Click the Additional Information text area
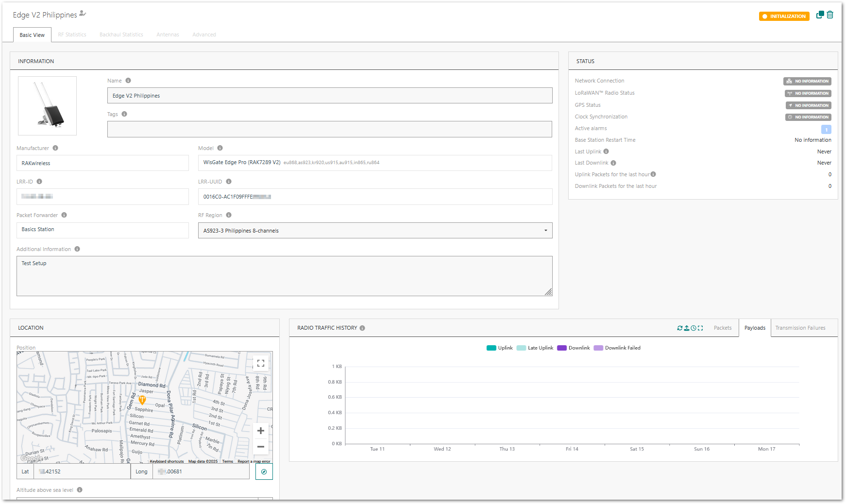846x504 pixels. point(284,276)
